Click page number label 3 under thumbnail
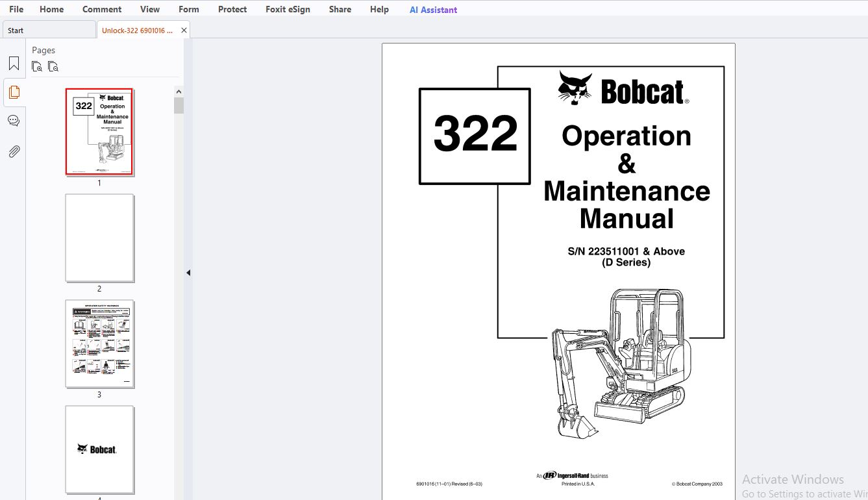 (x=99, y=395)
